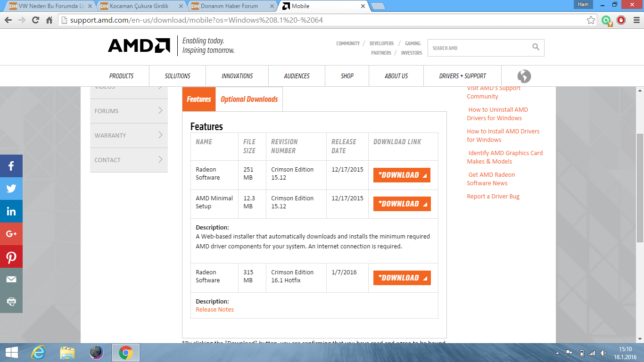Screen dimensions: 644x362
Task: Open the COMMUNITY header link
Action: coord(348,43)
